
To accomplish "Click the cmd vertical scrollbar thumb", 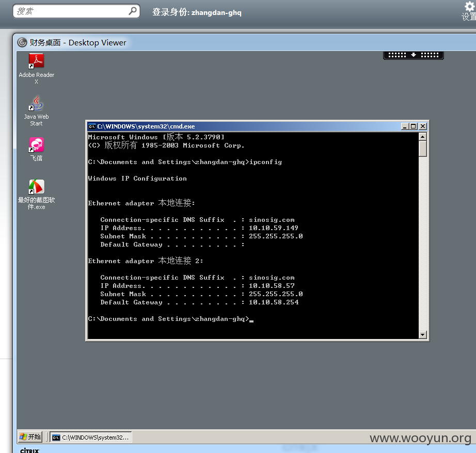I will (423, 149).
